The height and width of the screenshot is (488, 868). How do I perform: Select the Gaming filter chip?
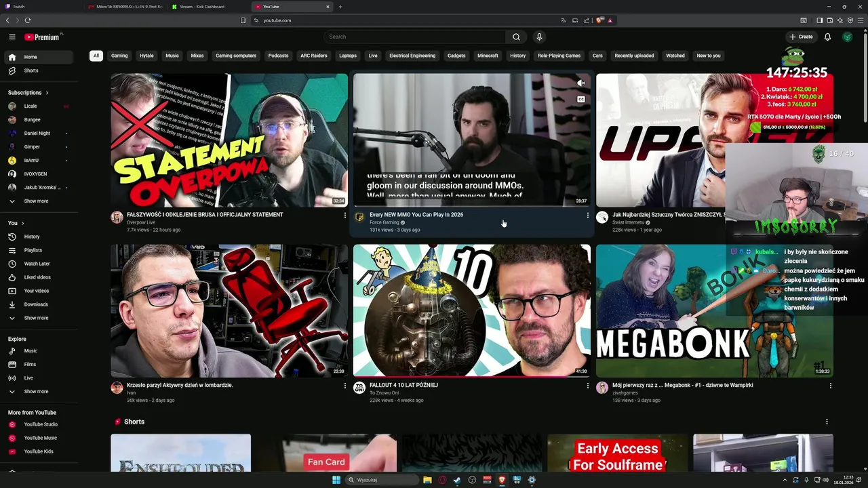[119, 56]
